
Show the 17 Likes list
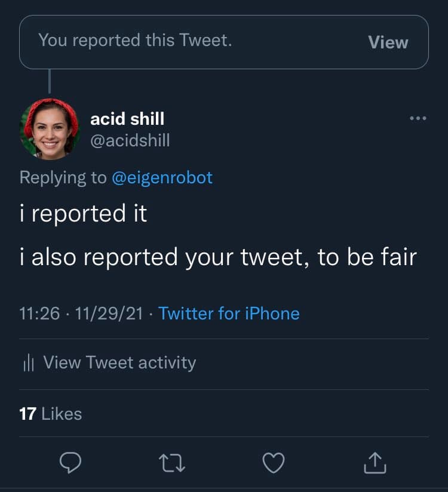pyautogui.click(x=51, y=414)
